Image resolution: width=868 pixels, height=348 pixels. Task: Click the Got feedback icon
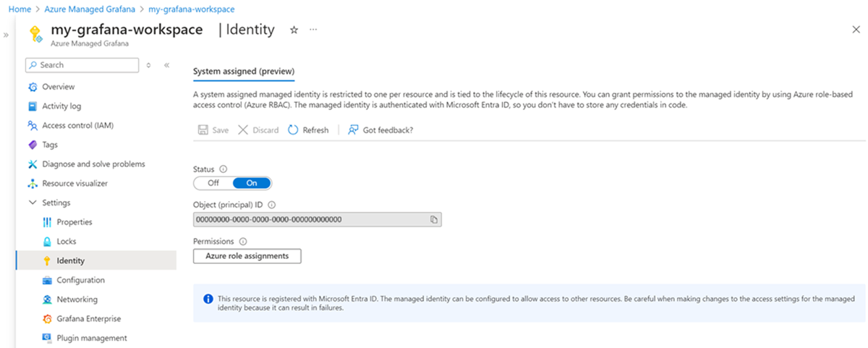(353, 130)
